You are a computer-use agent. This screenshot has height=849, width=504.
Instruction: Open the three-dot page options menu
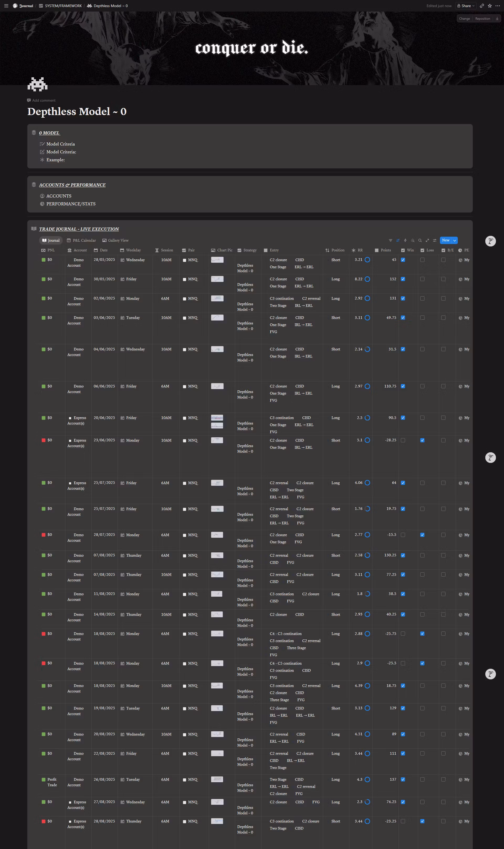tap(497, 6)
